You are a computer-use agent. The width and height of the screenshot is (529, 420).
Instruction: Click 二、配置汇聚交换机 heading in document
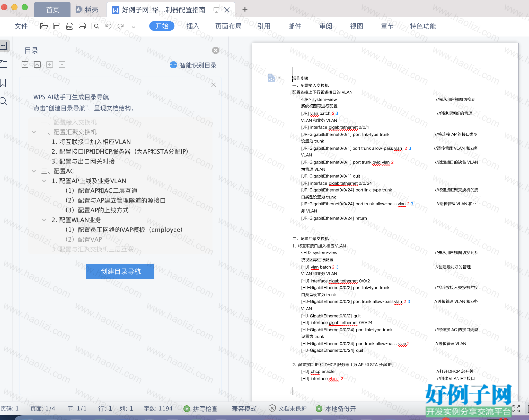pyautogui.click(x=310, y=239)
